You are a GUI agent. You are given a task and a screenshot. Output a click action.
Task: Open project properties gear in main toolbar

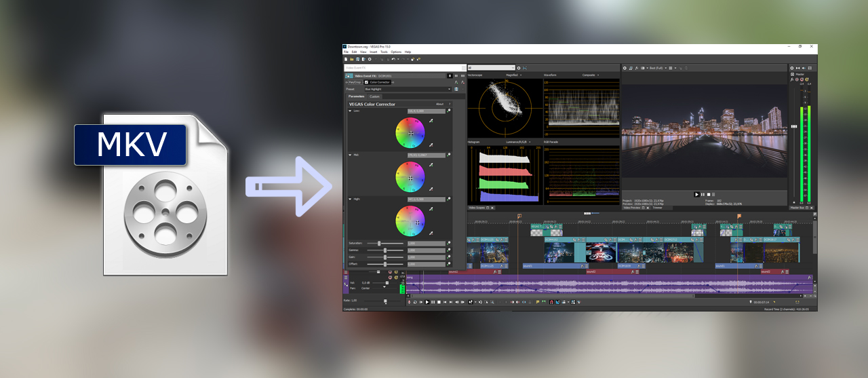(370, 59)
